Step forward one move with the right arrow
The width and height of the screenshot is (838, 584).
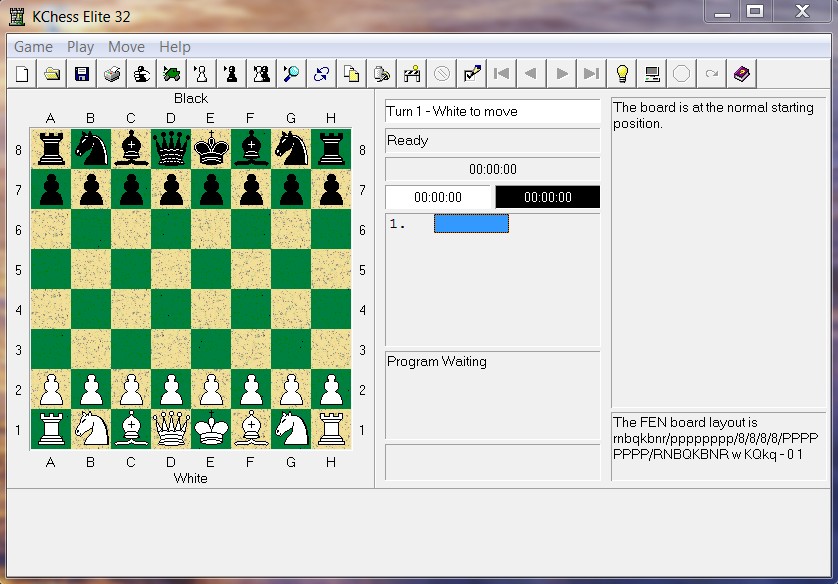click(562, 73)
